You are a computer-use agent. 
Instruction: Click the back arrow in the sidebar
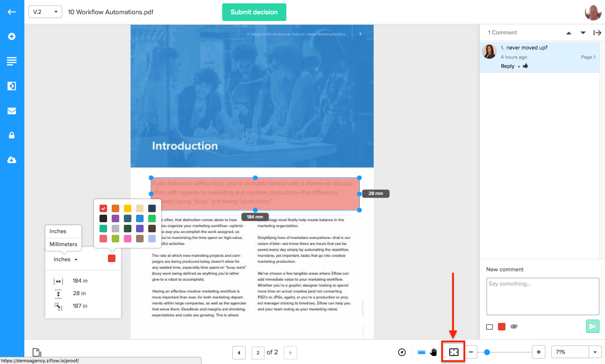point(12,12)
